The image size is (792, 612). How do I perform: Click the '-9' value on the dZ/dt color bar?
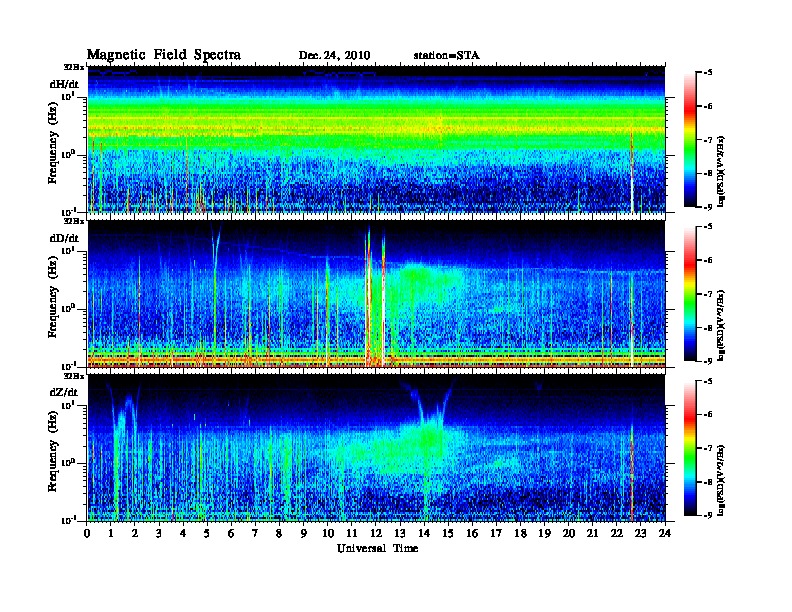point(707,515)
